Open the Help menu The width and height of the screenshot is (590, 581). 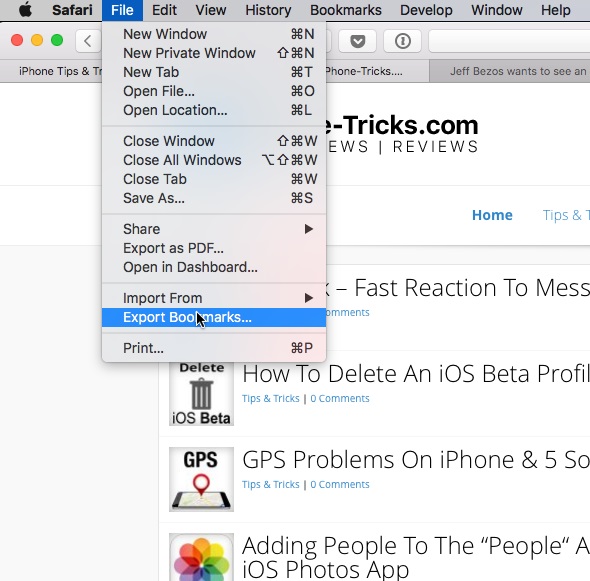pyautogui.click(x=556, y=10)
